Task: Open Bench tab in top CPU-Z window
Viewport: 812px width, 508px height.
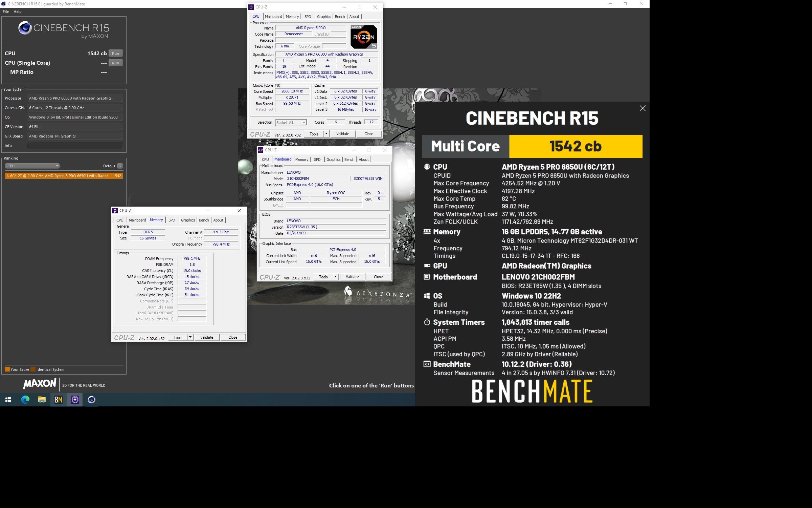Action: pos(340,17)
